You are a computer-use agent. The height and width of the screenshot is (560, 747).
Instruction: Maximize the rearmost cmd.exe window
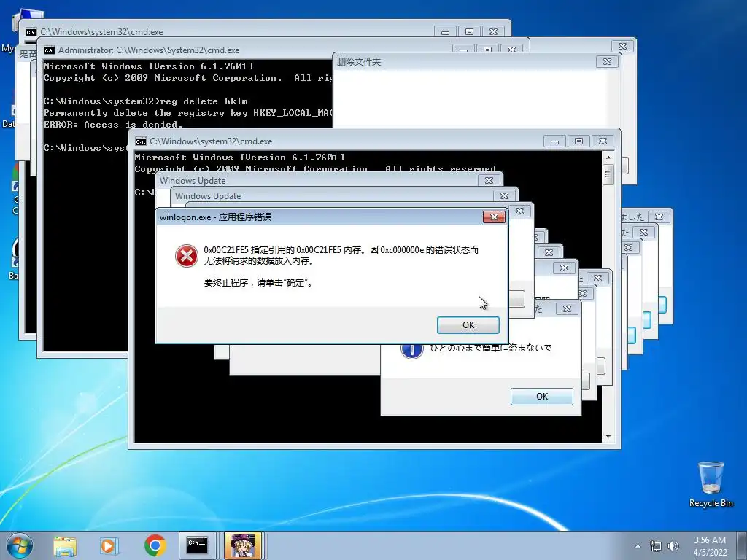point(469,32)
